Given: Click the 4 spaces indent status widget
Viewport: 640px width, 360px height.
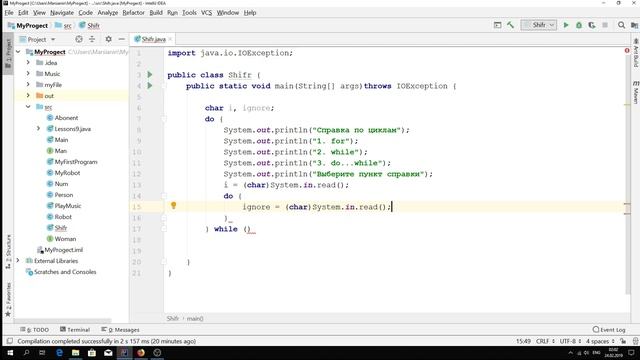Looking at the screenshot, I should pyautogui.click(x=600, y=341).
